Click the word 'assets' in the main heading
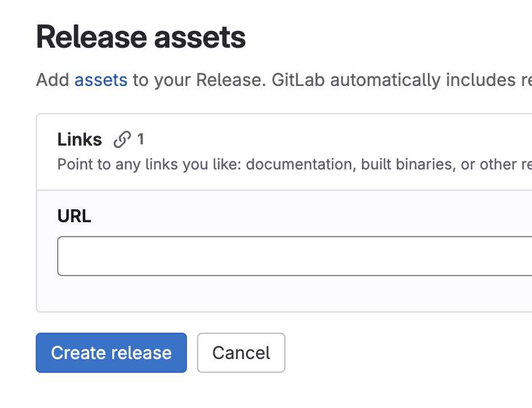This screenshot has width=532, height=408. pyautogui.click(x=200, y=38)
